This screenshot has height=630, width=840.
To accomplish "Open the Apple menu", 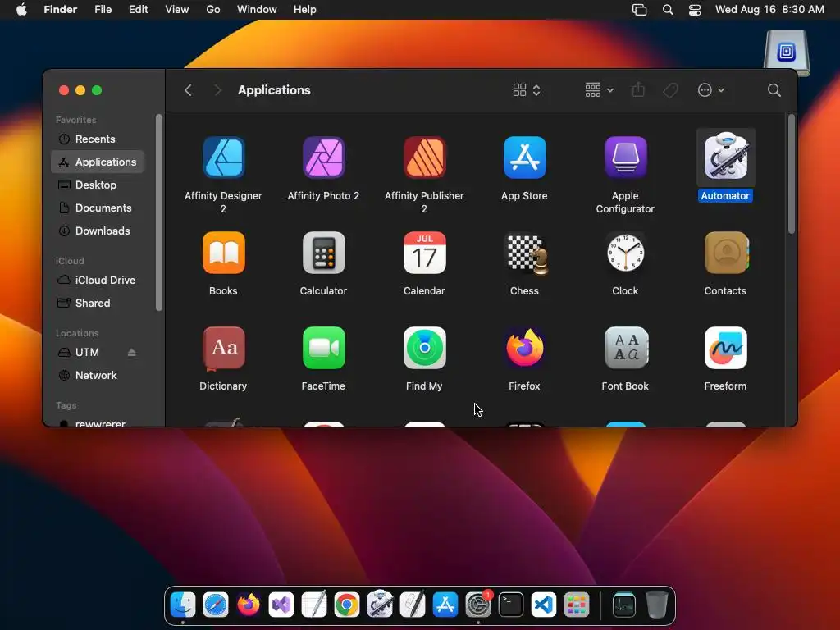I will tap(21, 10).
